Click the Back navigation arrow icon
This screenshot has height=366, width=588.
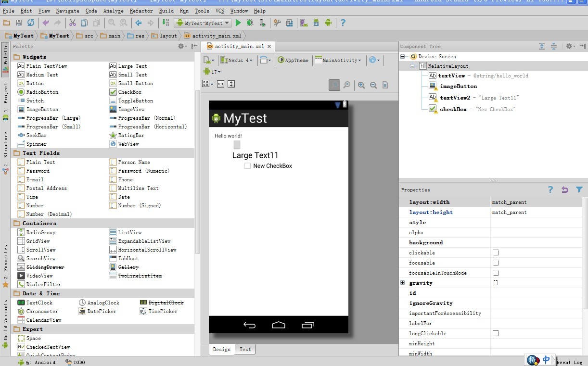tap(139, 23)
